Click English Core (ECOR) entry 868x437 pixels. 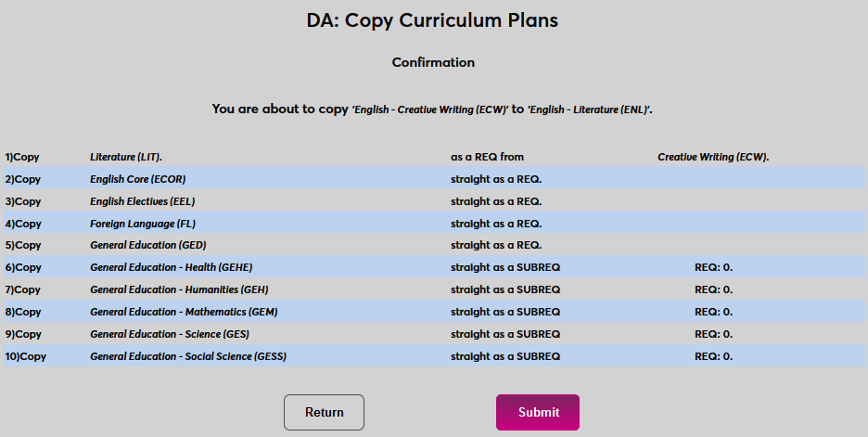click(138, 179)
